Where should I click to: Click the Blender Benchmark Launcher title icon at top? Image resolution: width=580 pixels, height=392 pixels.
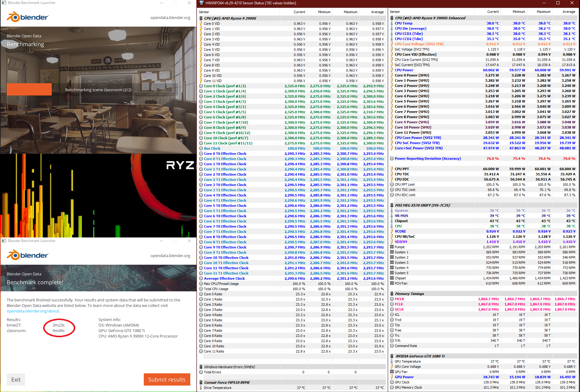(x=4, y=3)
